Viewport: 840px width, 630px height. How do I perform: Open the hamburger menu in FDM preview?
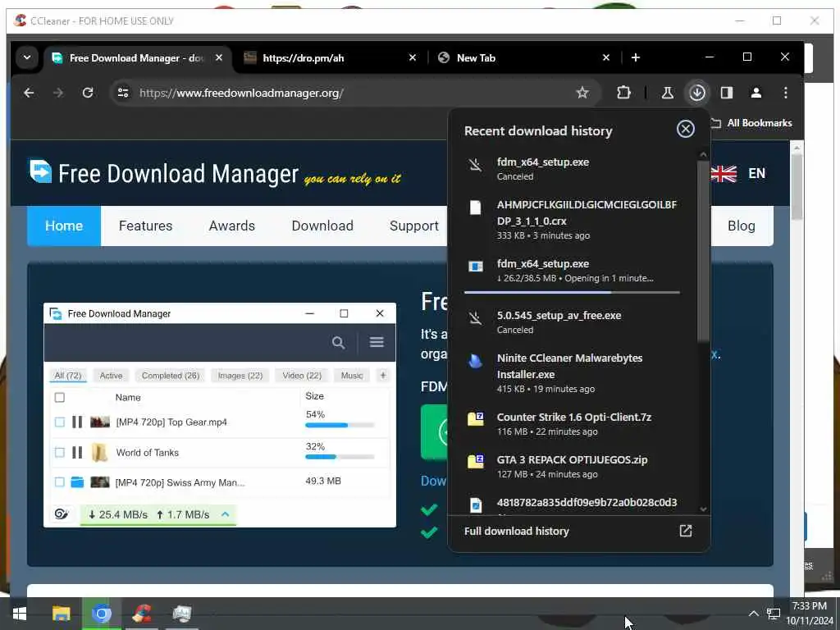pos(377,342)
